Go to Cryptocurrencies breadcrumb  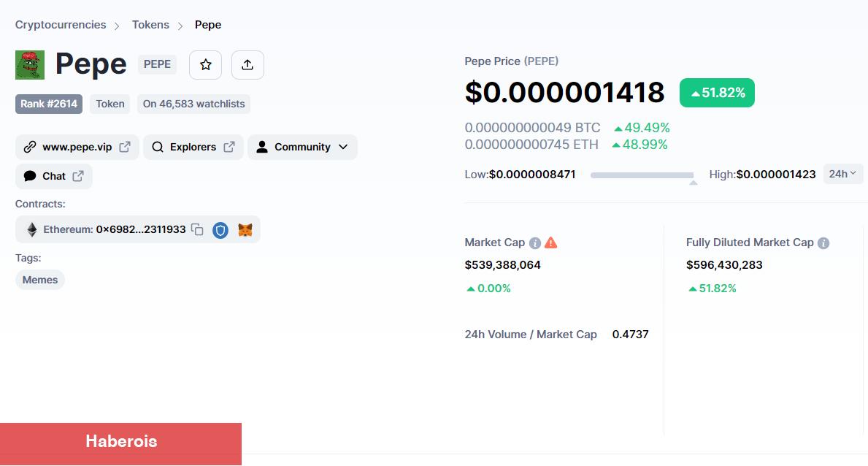[61, 25]
